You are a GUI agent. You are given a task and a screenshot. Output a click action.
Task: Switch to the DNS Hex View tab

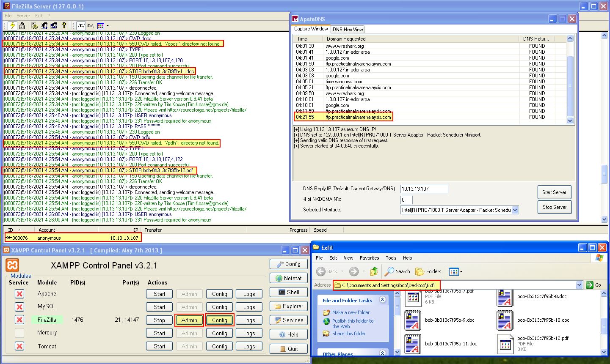348,29
